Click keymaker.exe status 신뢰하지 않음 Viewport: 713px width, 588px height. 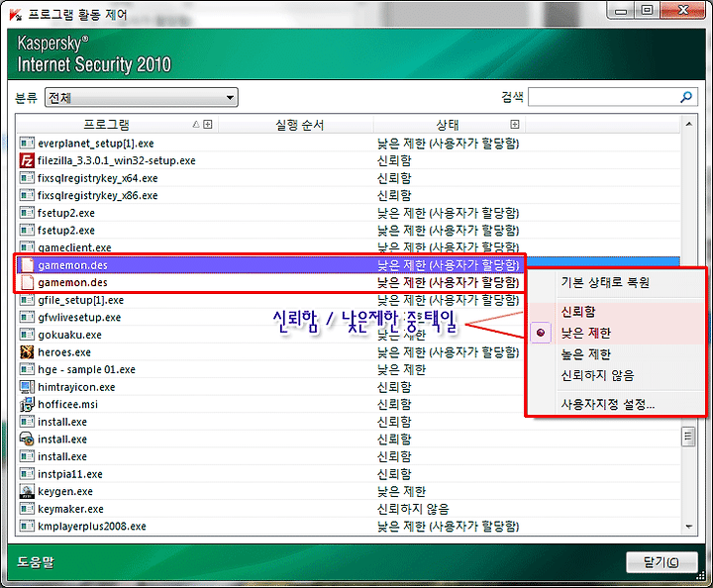413,509
